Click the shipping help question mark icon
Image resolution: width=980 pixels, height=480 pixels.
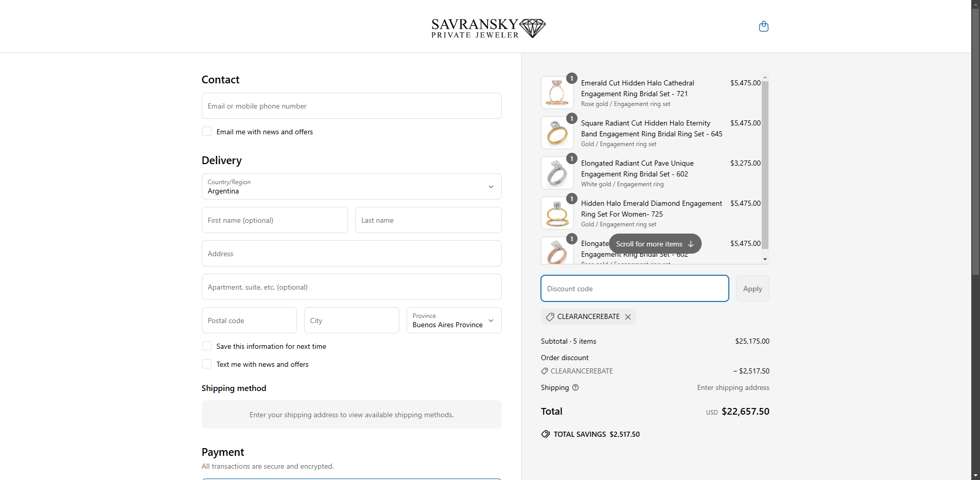click(x=575, y=387)
